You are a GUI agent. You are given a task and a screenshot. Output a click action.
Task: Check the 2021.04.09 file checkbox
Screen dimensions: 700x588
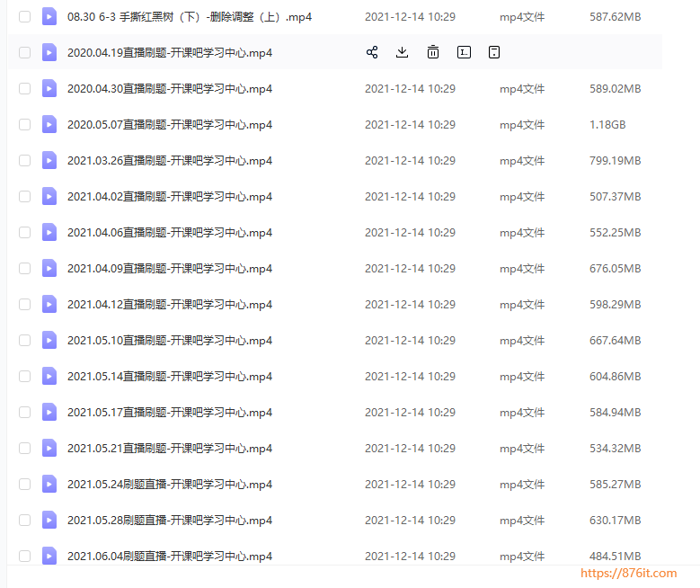24,268
